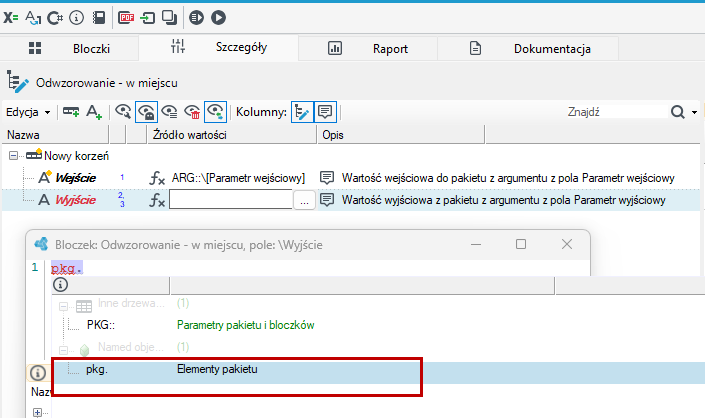
Task: Open the Edycja dropdown menu
Action: tap(27, 112)
